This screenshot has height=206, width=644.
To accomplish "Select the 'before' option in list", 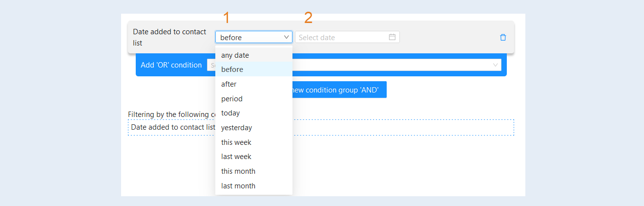I will 254,69.
